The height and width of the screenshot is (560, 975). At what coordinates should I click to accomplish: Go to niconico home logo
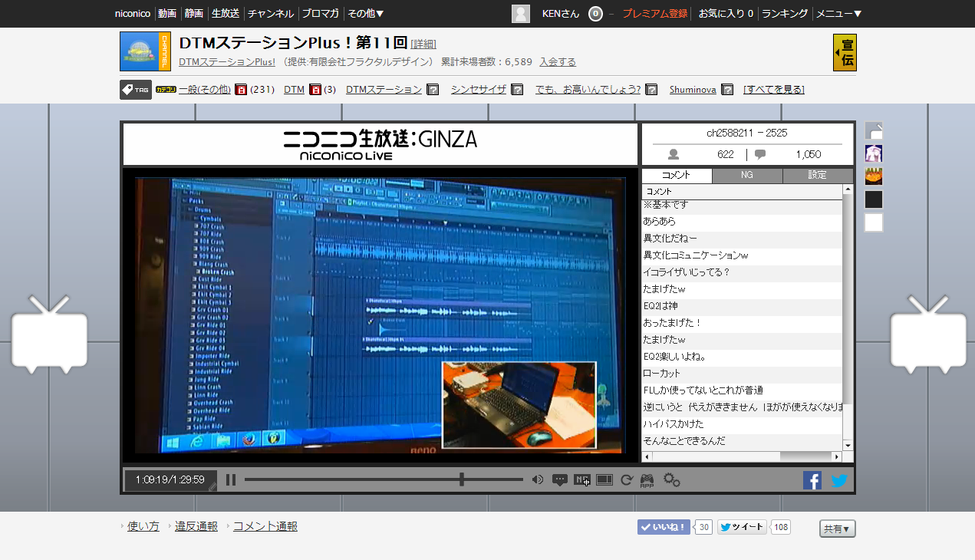point(133,14)
